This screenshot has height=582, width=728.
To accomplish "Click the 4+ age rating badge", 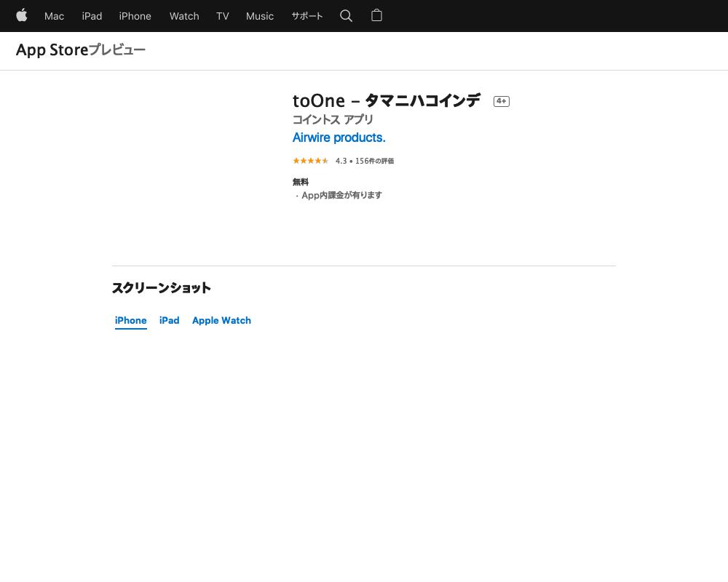I will pos(501,101).
